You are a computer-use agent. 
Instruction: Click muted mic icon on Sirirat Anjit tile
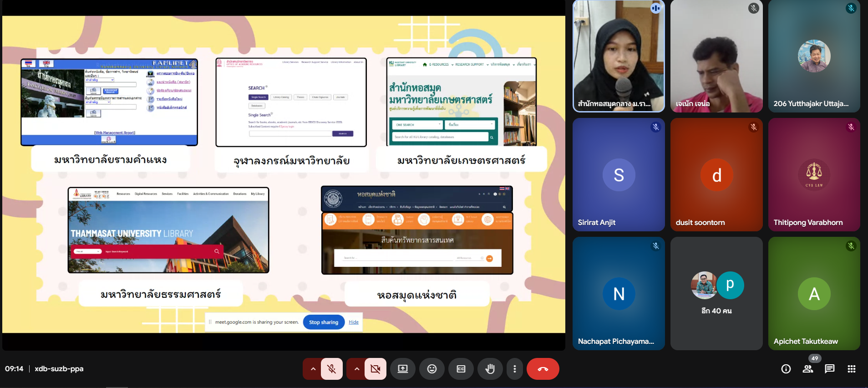pyautogui.click(x=656, y=127)
